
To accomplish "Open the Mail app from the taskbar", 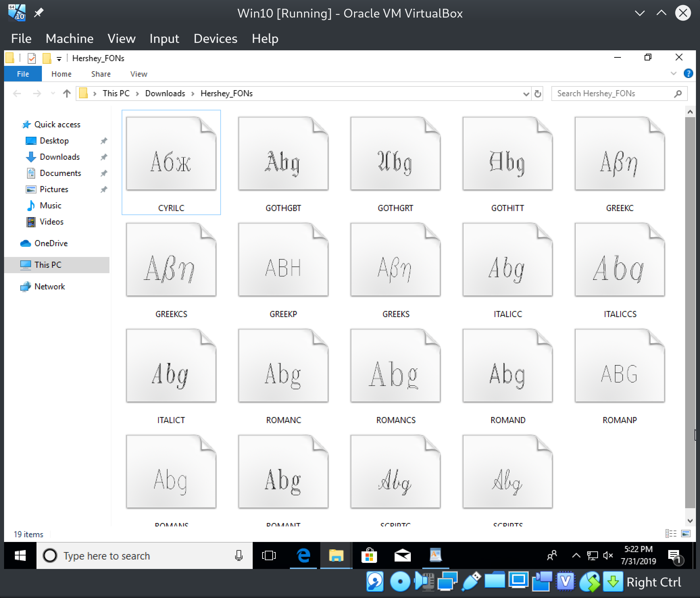I will [x=402, y=555].
